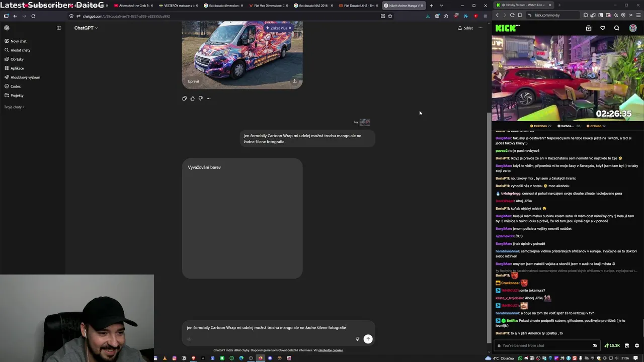The image size is (644, 362).
Task: Switch to fiat ducato l4h2 2016 tab
Action: pos(314,6)
